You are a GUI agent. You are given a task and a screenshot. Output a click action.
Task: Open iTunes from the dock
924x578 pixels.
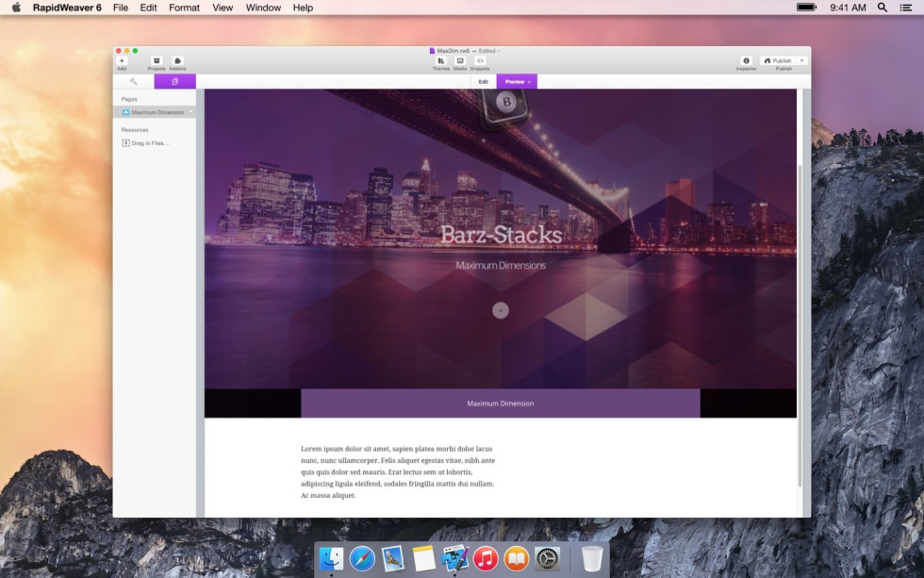[x=486, y=558]
